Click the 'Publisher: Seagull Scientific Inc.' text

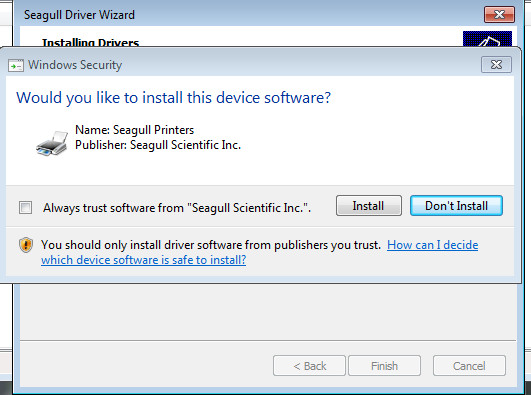[158, 145]
